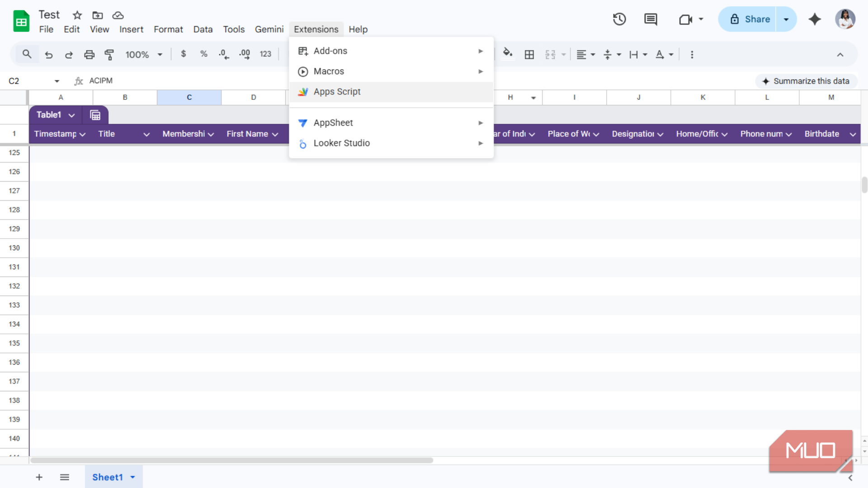
Task: Open the Add-ons submenu
Action: tap(391, 51)
